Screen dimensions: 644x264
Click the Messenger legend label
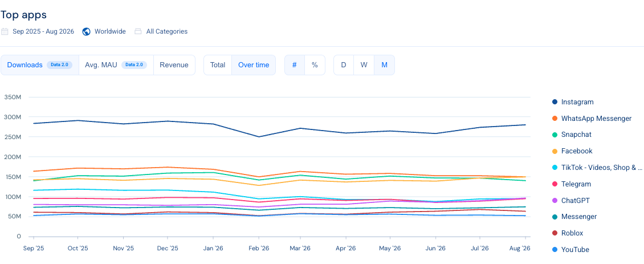(x=579, y=217)
